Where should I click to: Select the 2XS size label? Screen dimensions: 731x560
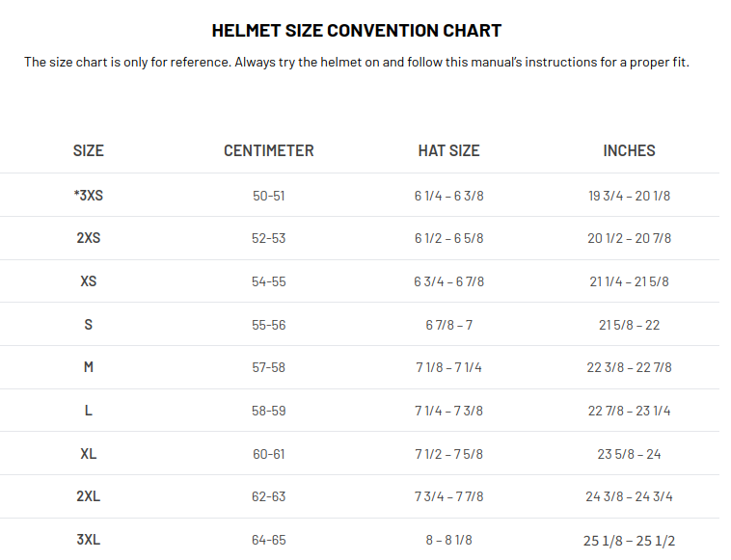[x=88, y=238]
